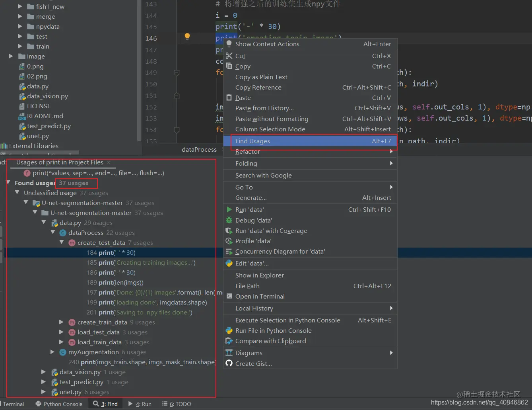Click the Concurrency Diagram icon
Viewport: 532px width, 410px height.
coord(229,251)
